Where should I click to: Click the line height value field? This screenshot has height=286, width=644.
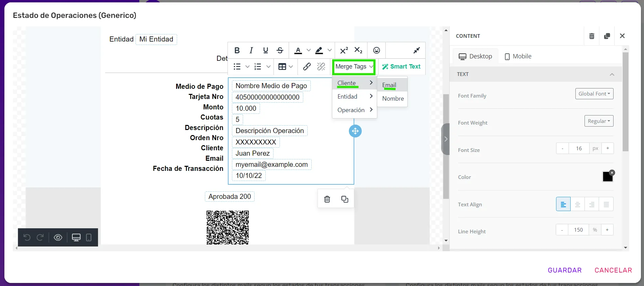pos(578,230)
